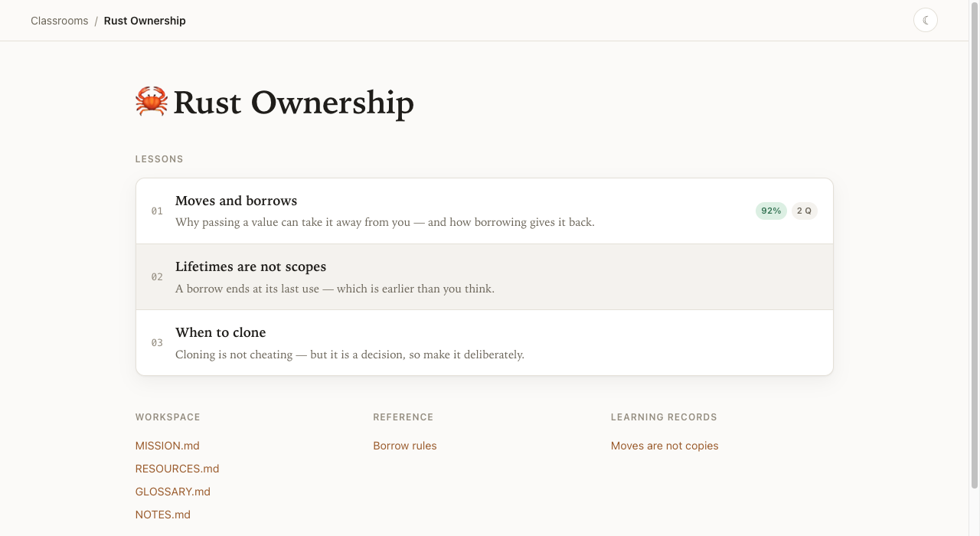The image size is (980, 536).
Task: Click lesson number 03 label
Action: click(157, 343)
